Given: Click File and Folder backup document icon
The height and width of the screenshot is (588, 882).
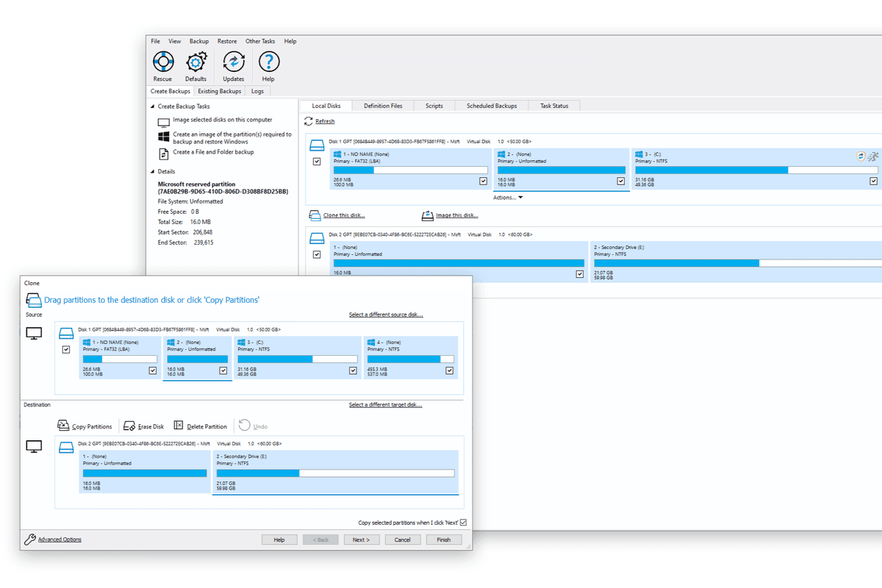Looking at the screenshot, I should coord(163,154).
